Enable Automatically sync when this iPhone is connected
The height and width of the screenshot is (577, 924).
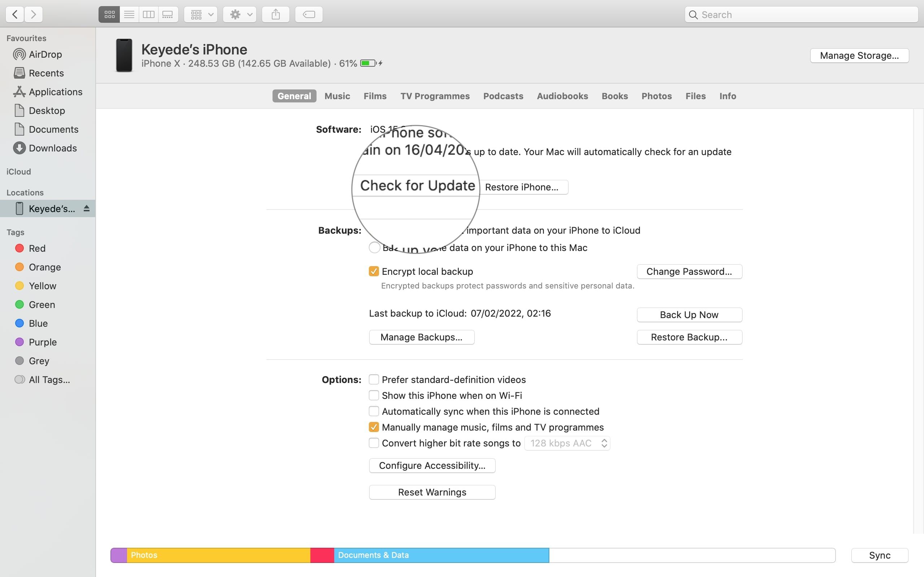click(374, 411)
